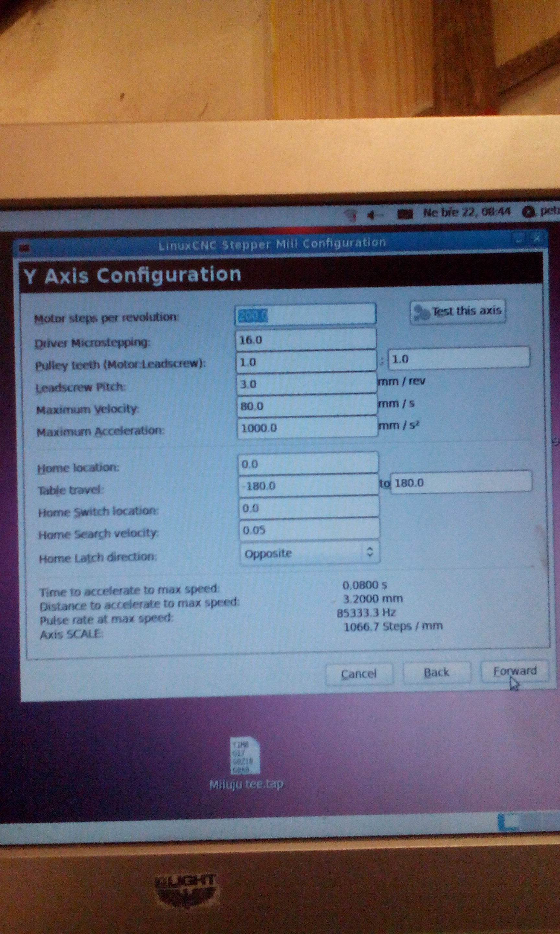560x934 pixels.
Task: Open the volume speaker tray icon
Action: (374, 215)
